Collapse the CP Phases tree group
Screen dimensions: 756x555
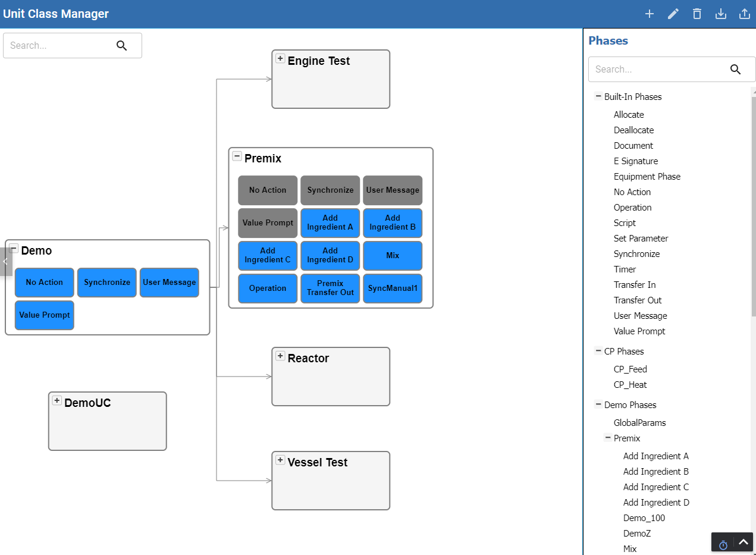pyautogui.click(x=598, y=351)
